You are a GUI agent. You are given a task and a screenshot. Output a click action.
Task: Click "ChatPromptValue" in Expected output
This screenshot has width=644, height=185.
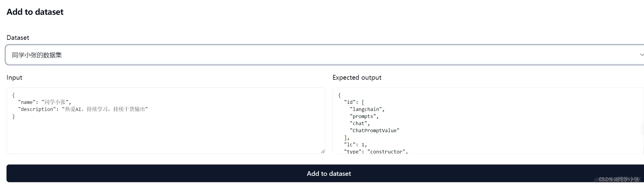point(374,130)
